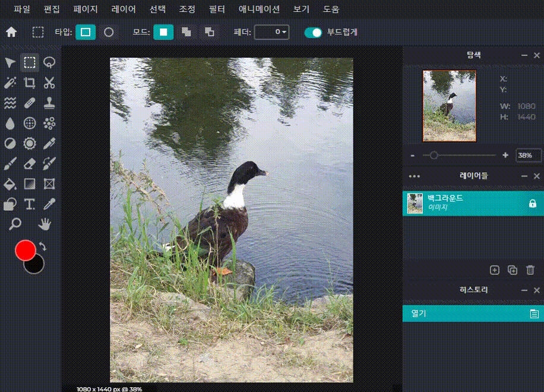The height and width of the screenshot is (392, 544).
Task: Choose rectangle selection type
Action: pos(86,32)
